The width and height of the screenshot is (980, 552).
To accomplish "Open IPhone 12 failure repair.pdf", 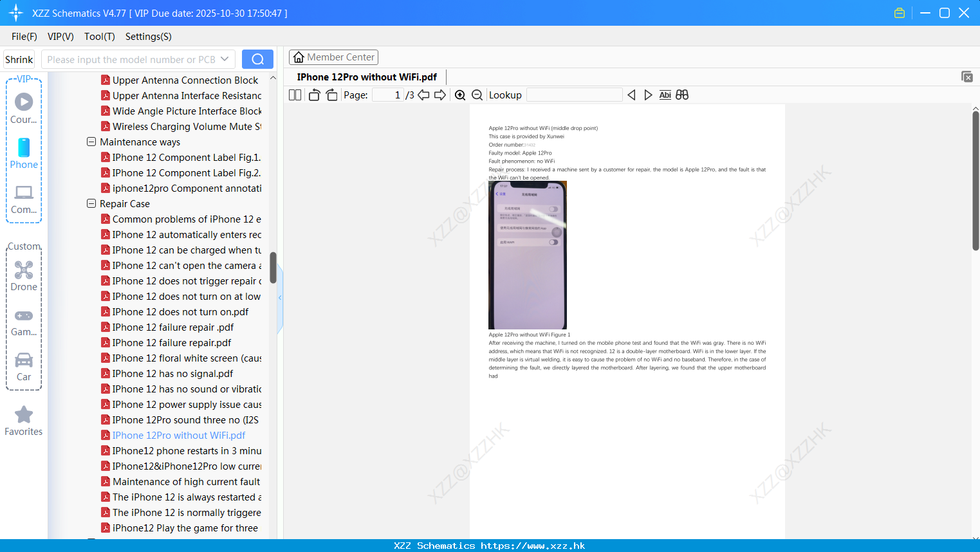I will pos(167,342).
